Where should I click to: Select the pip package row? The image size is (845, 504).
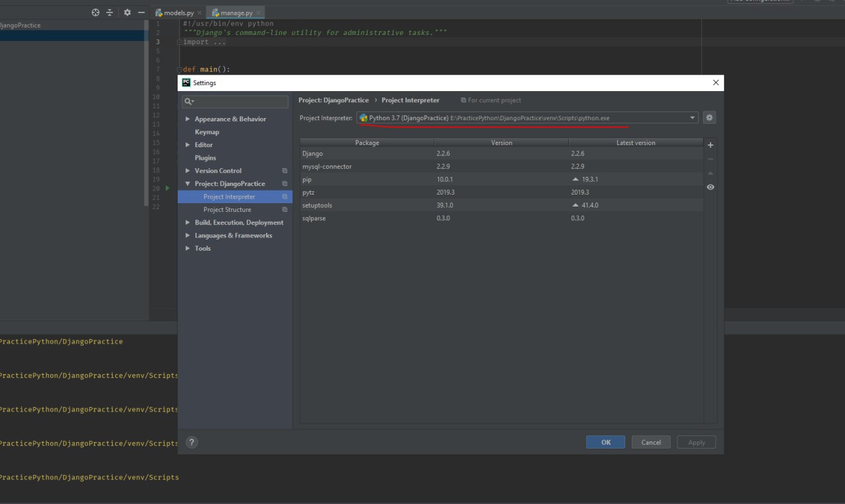click(x=502, y=179)
